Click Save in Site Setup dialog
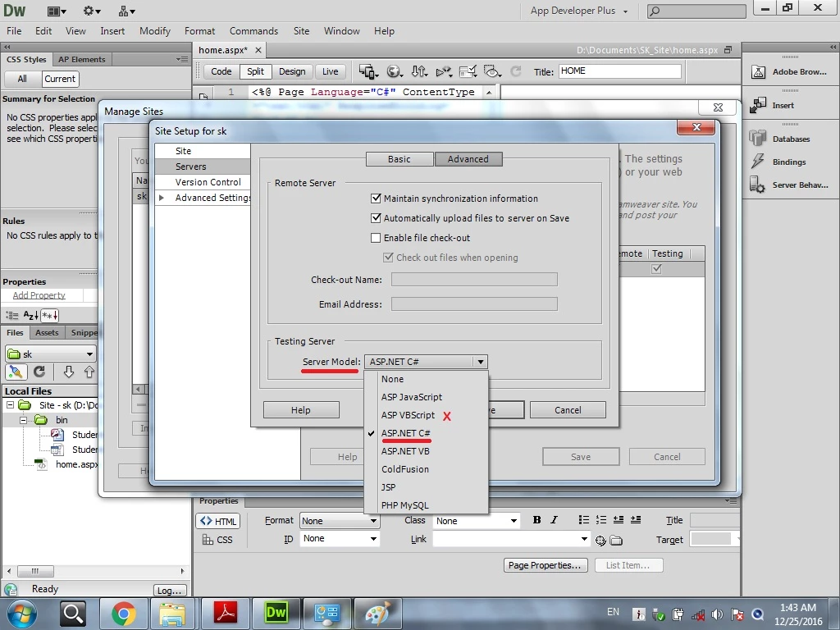840x630 pixels. [581, 457]
